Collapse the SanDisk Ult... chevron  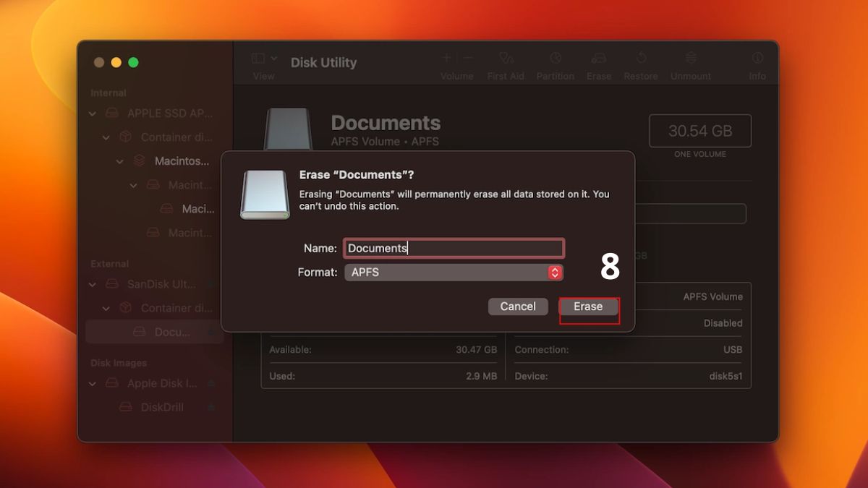93,284
